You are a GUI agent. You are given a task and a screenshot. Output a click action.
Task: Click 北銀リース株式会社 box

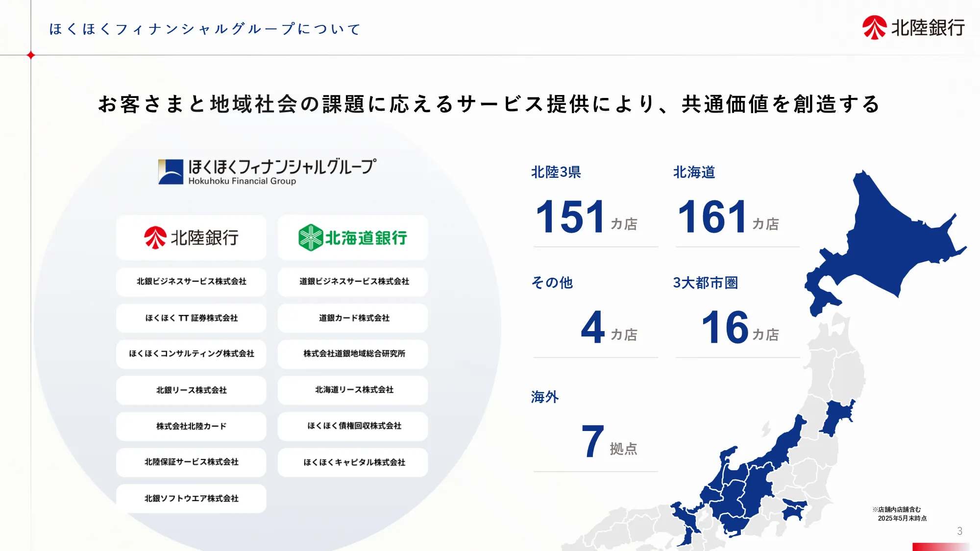pos(191,390)
